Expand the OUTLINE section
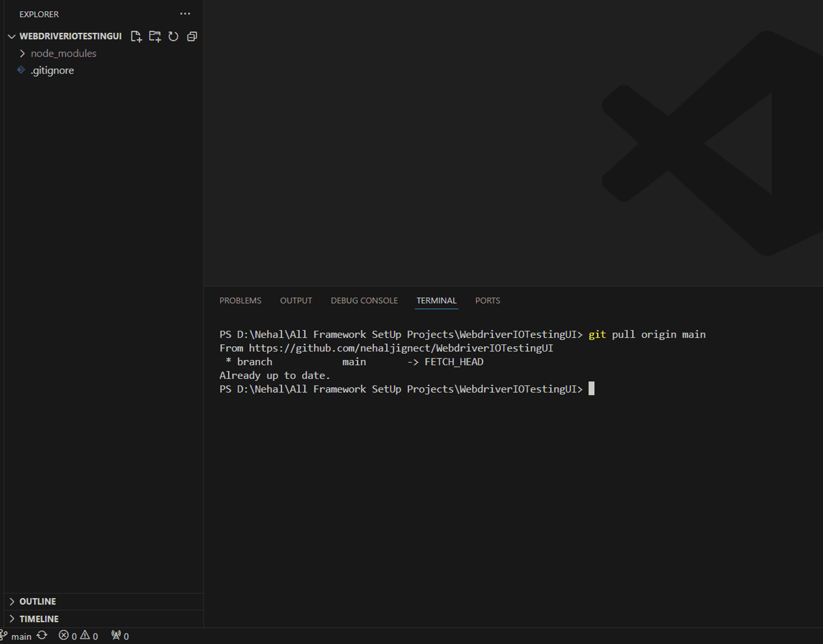Viewport: 823px width, 644px height. click(x=12, y=602)
